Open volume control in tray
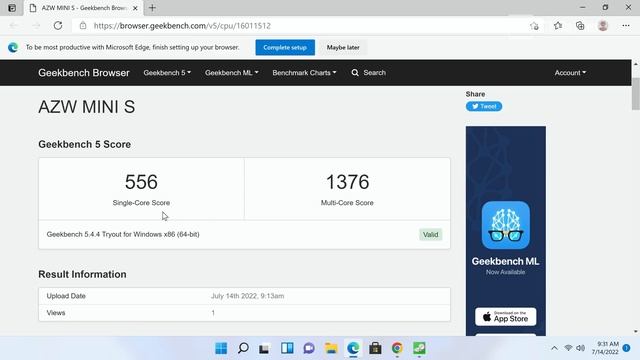This screenshot has width=640, height=360. 580,348
